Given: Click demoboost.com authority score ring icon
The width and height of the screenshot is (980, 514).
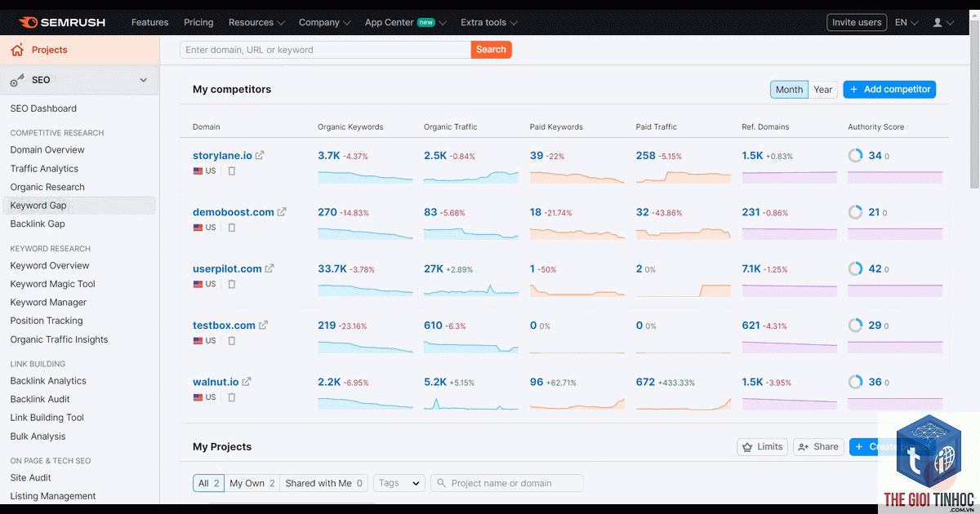Looking at the screenshot, I should (x=855, y=212).
